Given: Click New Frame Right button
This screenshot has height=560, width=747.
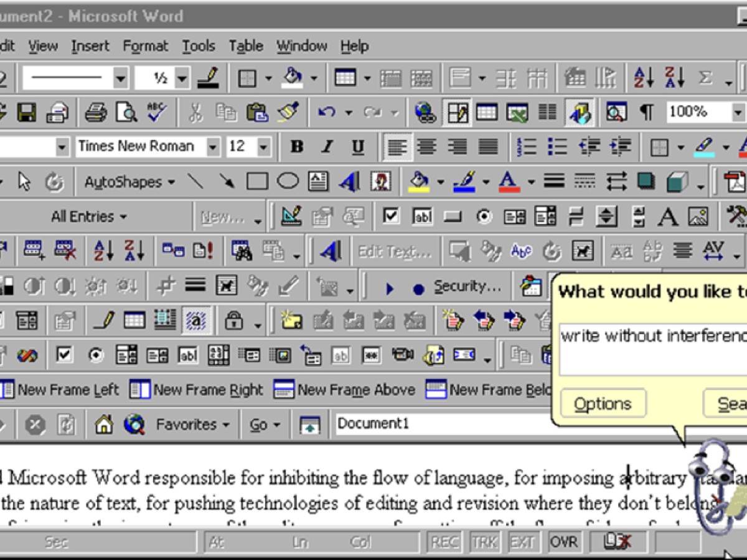Looking at the screenshot, I should tap(197, 390).
